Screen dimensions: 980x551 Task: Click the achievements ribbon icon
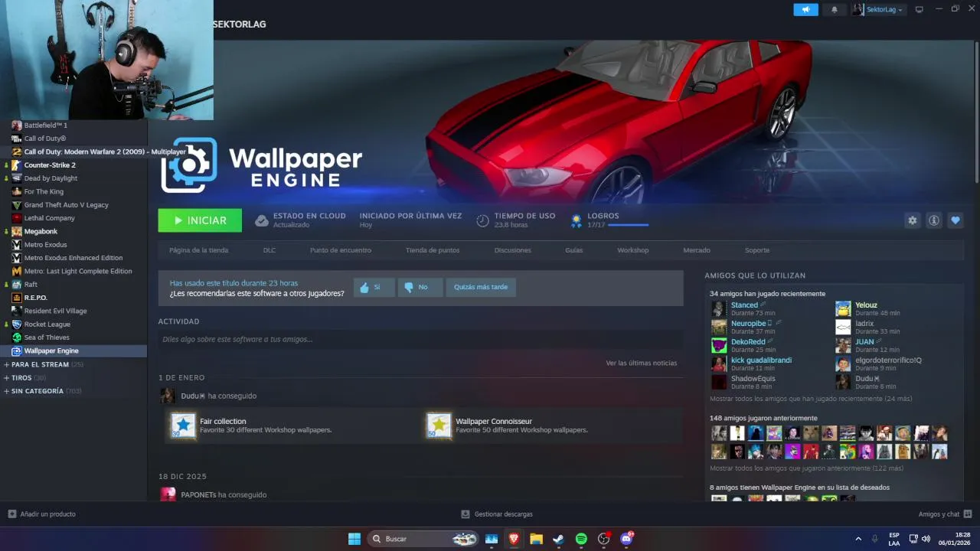(x=577, y=220)
